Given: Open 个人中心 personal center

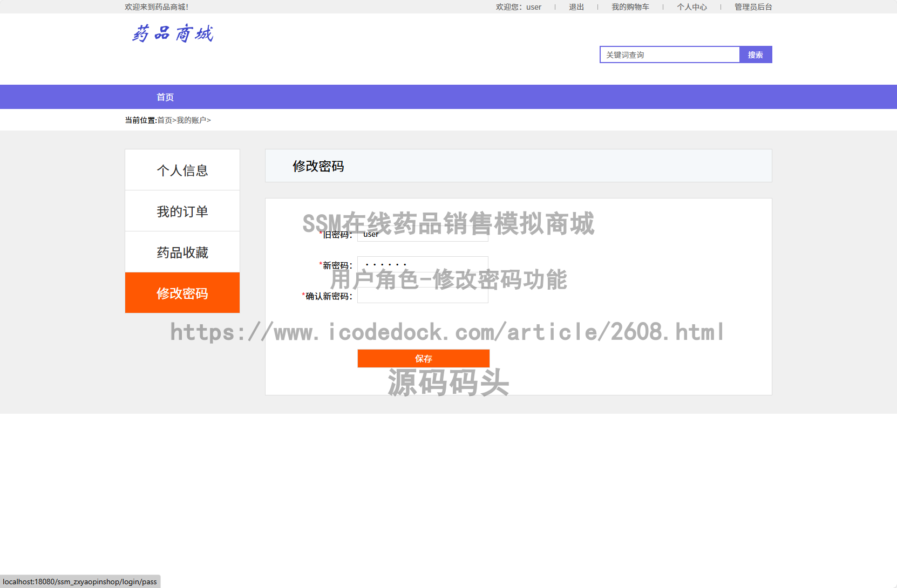Looking at the screenshot, I should point(692,6).
